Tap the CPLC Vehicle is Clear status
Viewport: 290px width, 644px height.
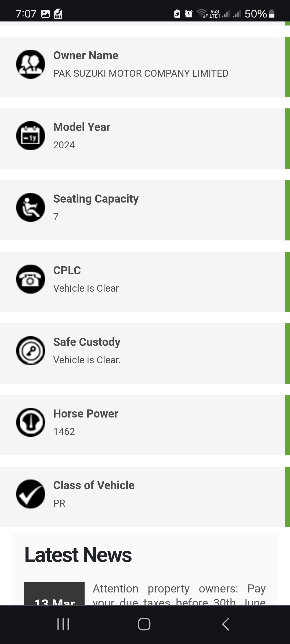click(x=86, y=288)
